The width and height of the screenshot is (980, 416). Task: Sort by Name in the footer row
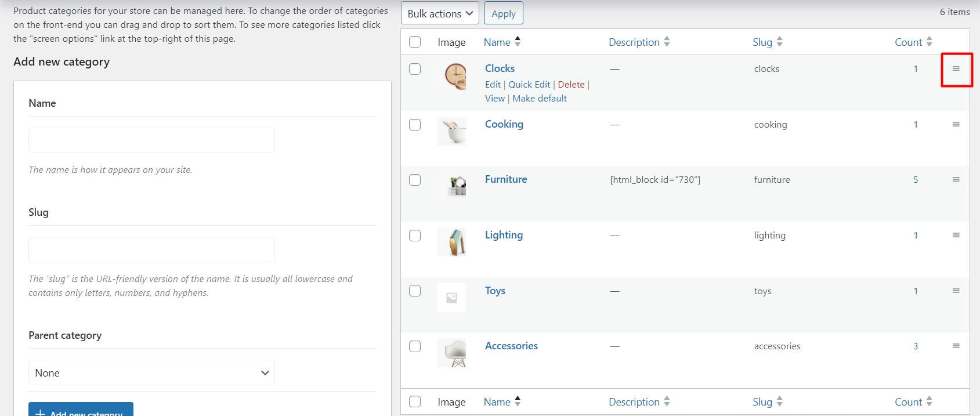click(x=502, y=401)
